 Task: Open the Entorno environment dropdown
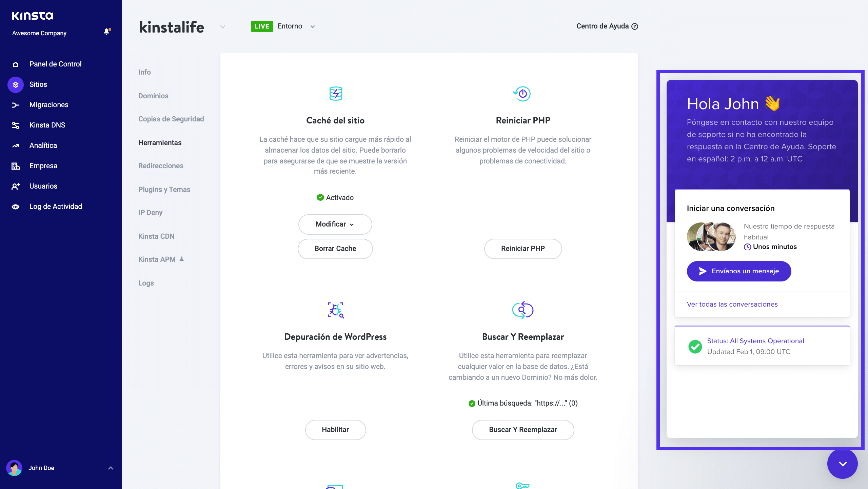click(313, 26)
